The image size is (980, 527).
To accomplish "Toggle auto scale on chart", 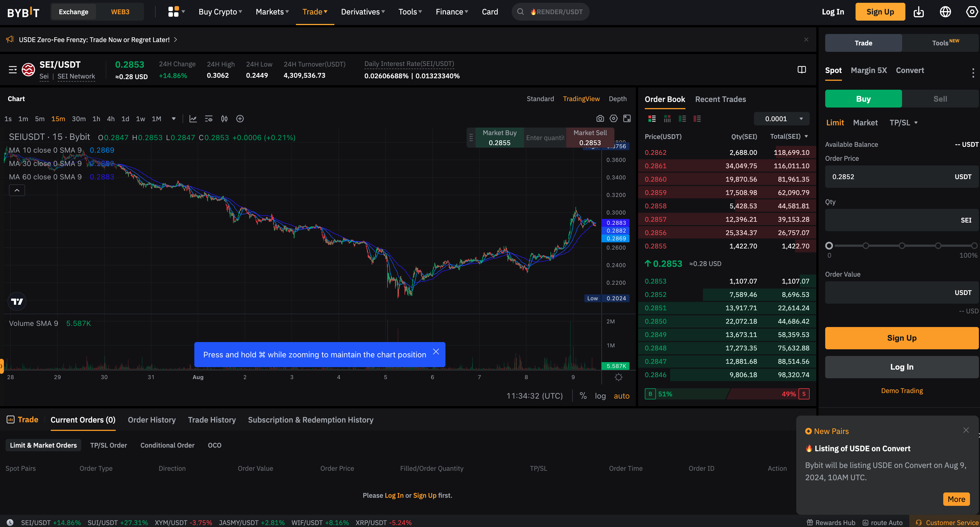I will click(621, 396).
